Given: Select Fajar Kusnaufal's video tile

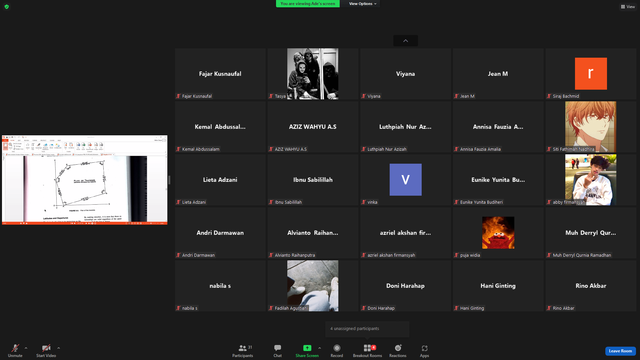Looking at the screenshot, I should [x=220, y=74].
